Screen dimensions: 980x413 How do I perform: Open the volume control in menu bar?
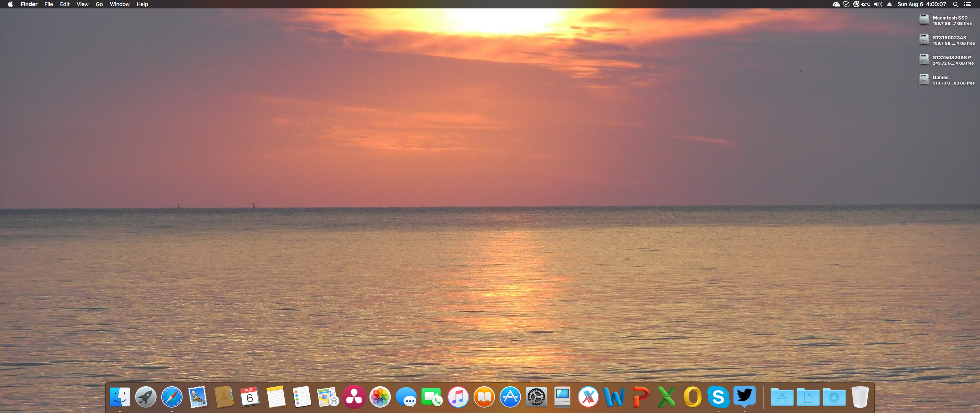[878, 4]
